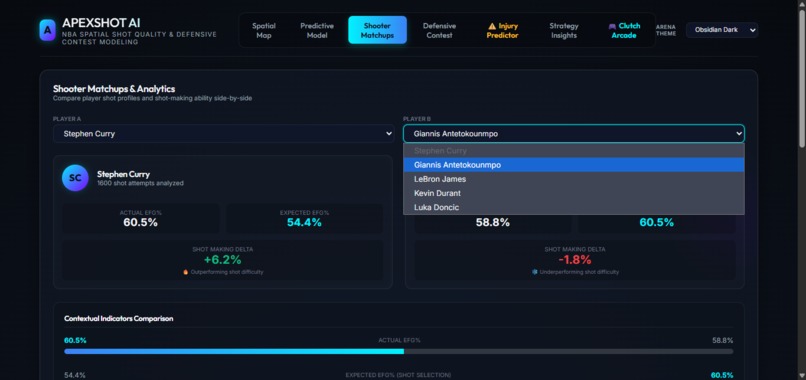Click the Underperforming shot difficulty label
The height and width of the screenshot is (380, 806).
click(x=579, y=272)
